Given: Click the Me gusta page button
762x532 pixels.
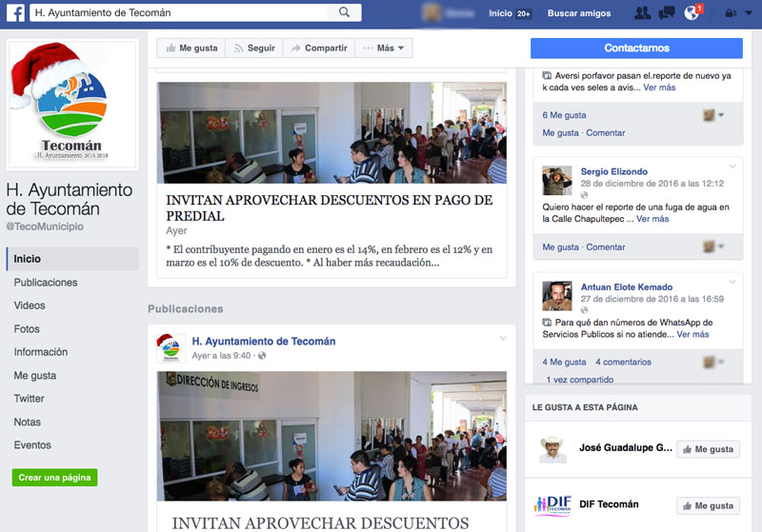Looking at the screenshot, I should tap(191, 48).
